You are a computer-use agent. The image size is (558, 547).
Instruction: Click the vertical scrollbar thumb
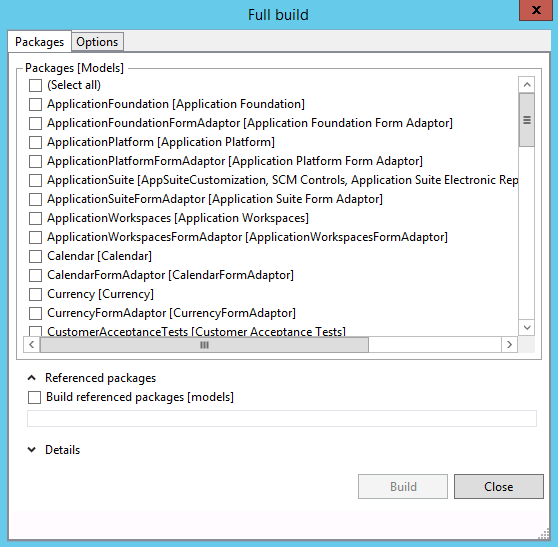527,120
